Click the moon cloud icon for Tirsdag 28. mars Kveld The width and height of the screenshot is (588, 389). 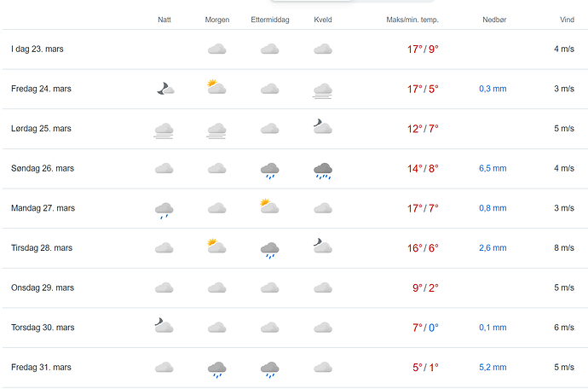pos(322,247)
